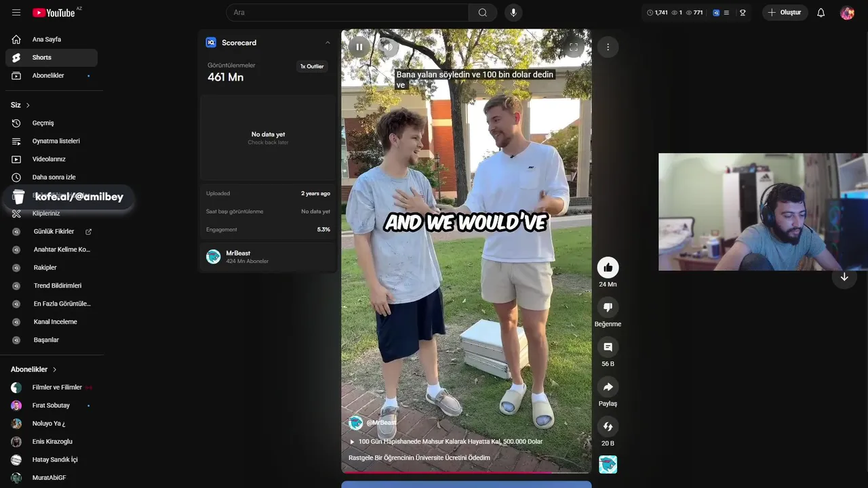Open Oynatma listeleri
This screenshot has width=868, height=488.
click(x=52, y=141)
